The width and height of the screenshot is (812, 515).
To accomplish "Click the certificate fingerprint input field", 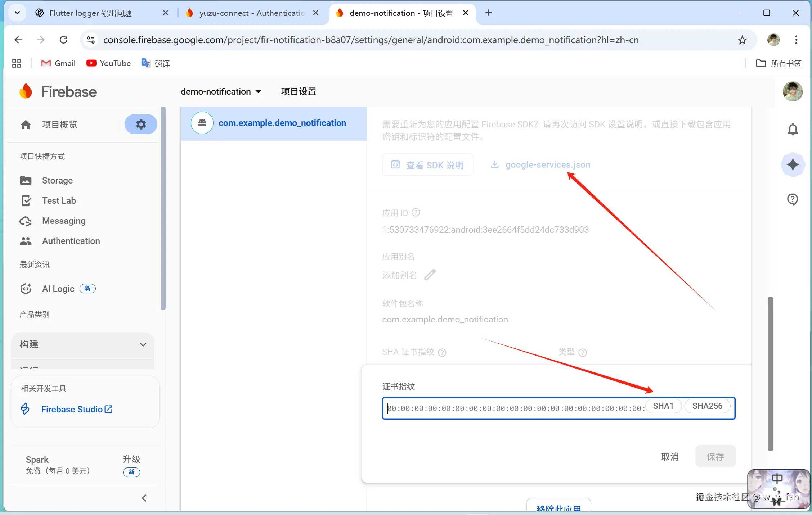I will click(515, 408).
